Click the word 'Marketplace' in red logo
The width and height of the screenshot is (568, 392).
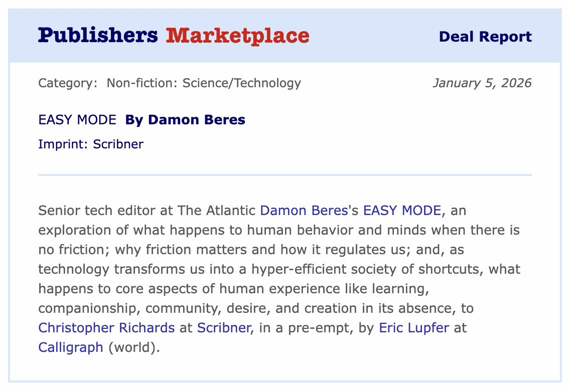click(x=237, y=36)
